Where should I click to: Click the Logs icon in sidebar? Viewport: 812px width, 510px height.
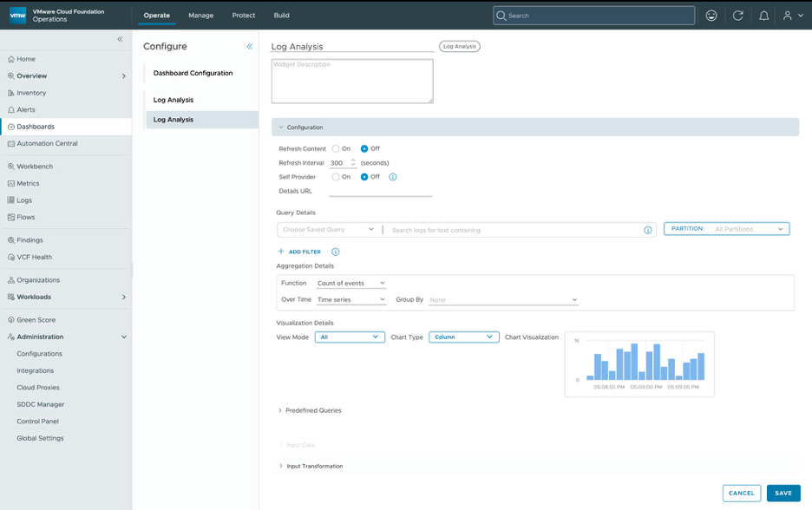[x=11, y=199]
